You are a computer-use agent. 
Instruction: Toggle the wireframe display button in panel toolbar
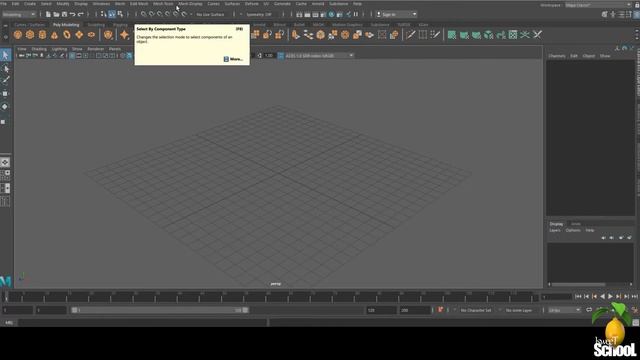[122, 56]
